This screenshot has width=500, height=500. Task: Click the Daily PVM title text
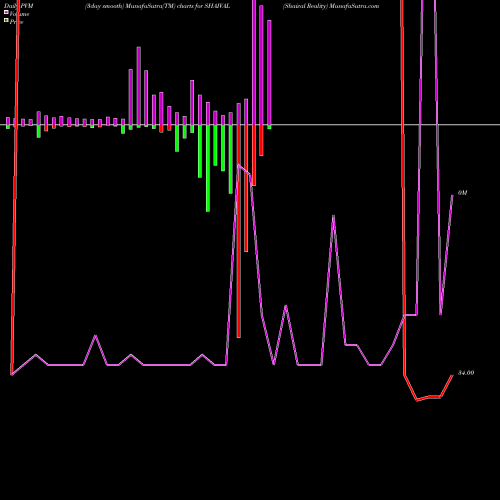[19, 6]
